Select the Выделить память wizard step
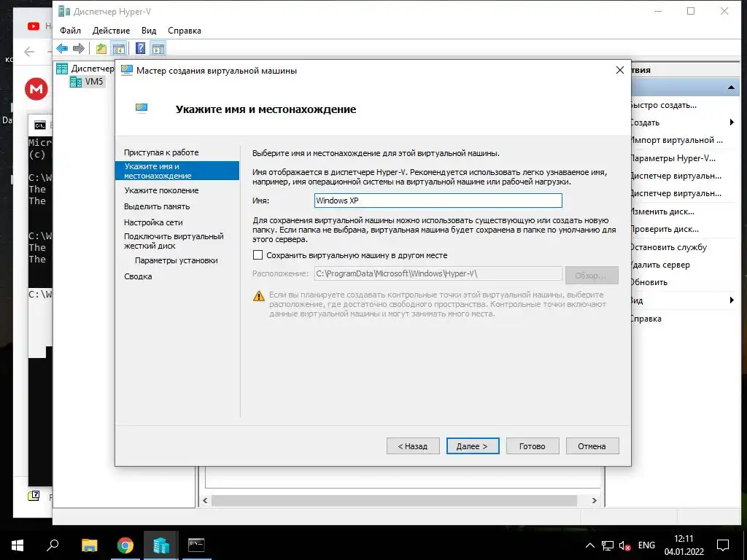The height and width of the screenshot is (560, 747). click(157, 206)
